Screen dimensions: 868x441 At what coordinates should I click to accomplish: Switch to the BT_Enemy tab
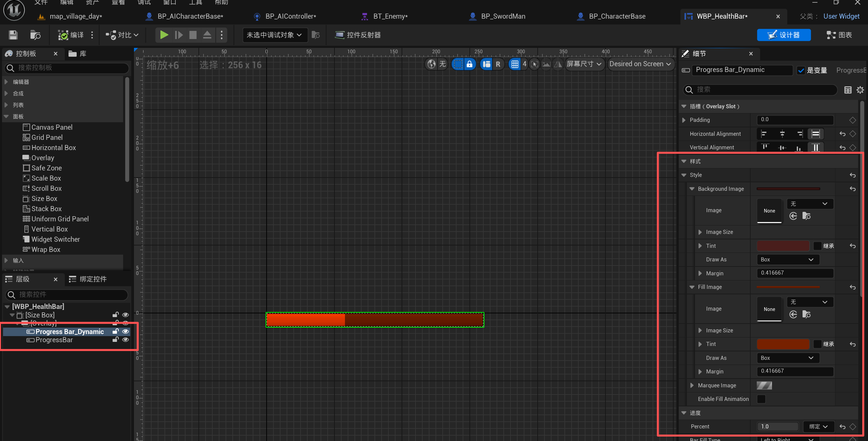point(390,16)
